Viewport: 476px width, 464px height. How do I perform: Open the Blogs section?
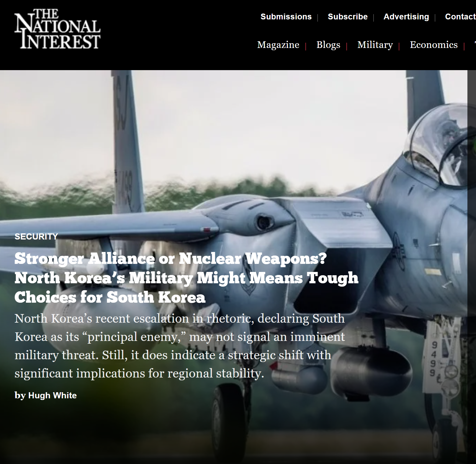(328, 45)
